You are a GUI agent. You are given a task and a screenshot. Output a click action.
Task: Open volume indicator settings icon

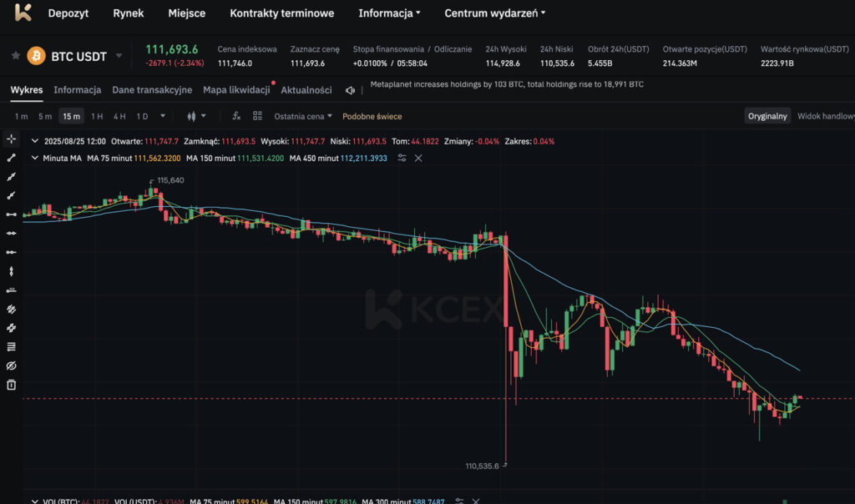(460, 501)
